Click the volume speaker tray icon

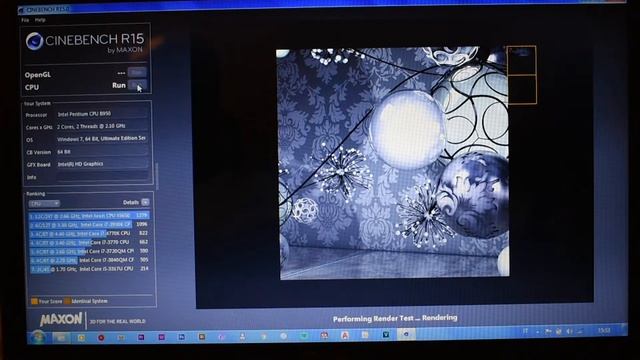[x=569, y=331]
